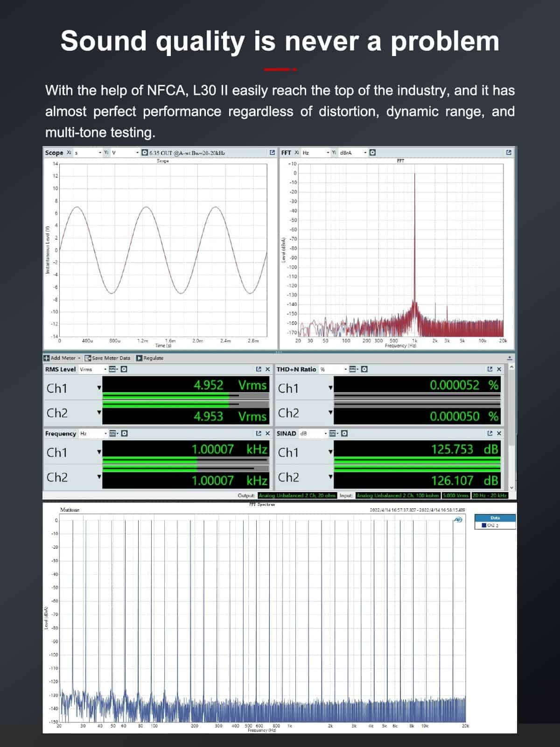Click the Add Meter plus icon
The height and width of the screenshot is (747, 560).
pos(47,358)
